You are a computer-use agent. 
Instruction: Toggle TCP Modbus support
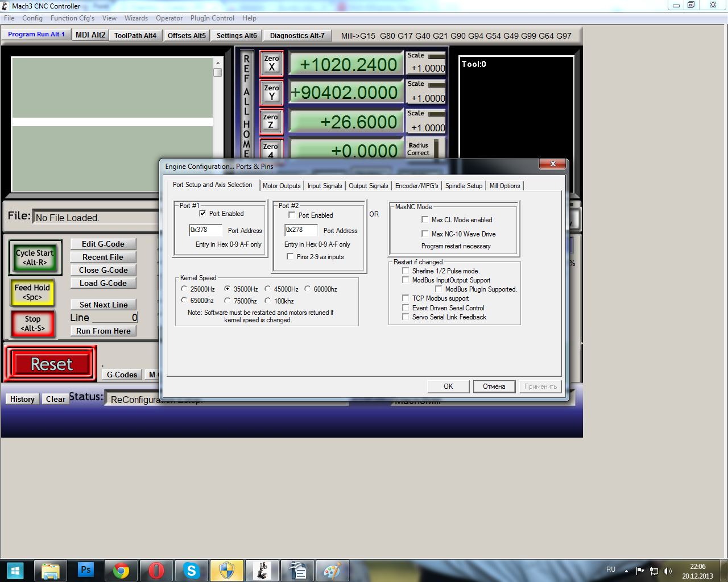click(406, 298)
